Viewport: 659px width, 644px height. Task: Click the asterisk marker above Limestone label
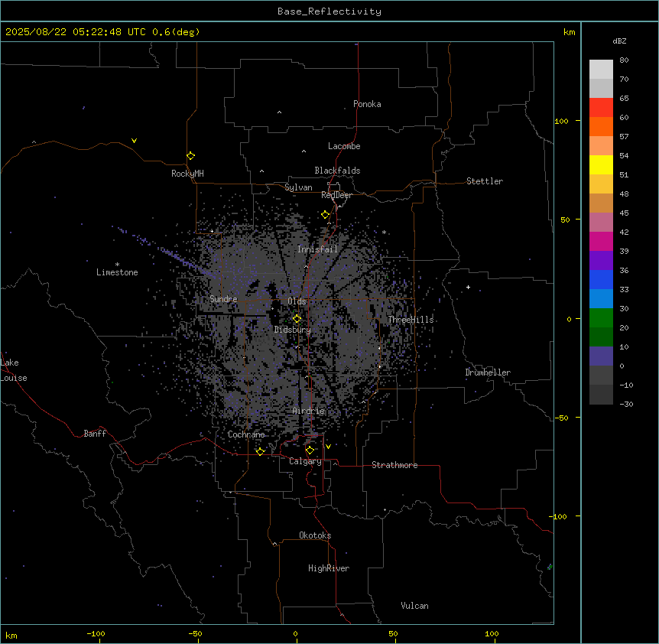[x=117, y=265]
